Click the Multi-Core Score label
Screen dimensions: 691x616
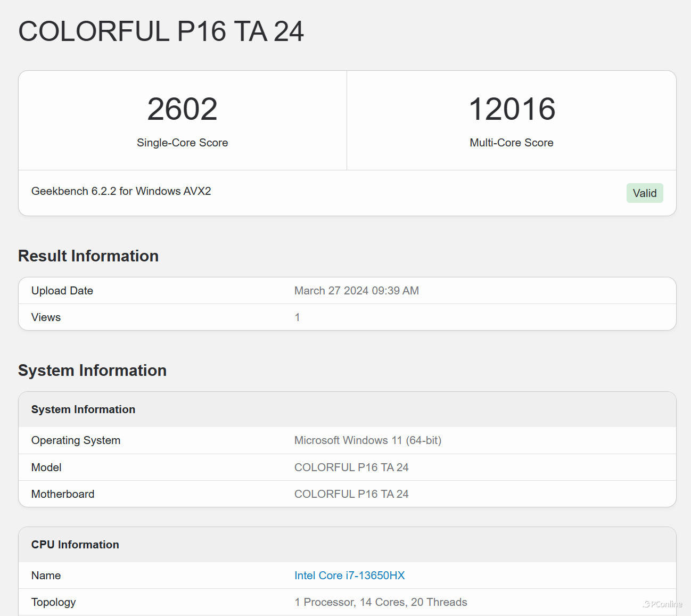tap(511, 143)
